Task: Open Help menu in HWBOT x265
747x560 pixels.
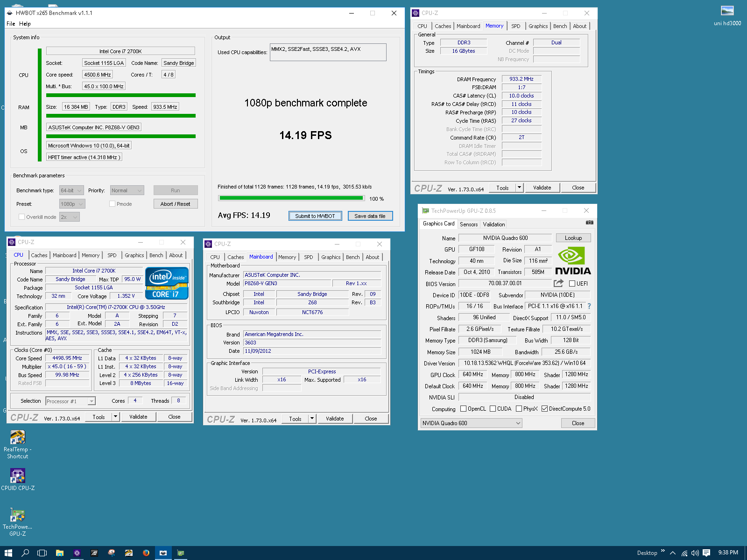Action: [25, 24]
